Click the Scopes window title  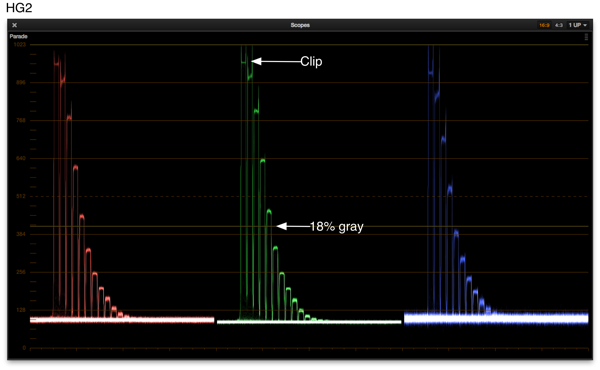coord(300,25)
